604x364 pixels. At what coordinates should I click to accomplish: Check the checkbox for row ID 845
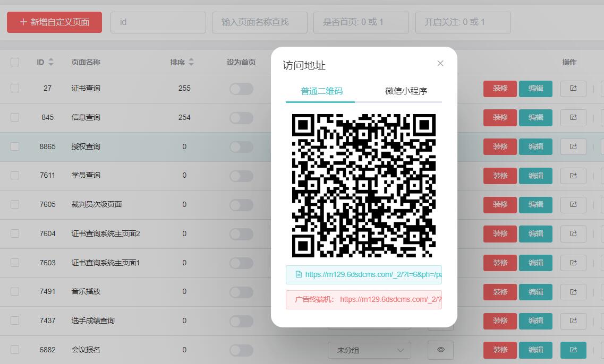[15, 117]
